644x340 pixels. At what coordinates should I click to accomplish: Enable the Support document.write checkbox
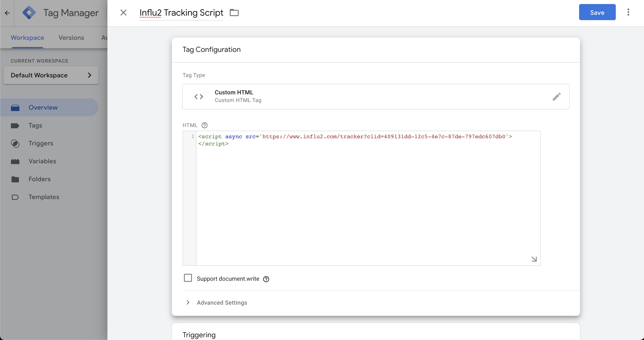[188, 278]
